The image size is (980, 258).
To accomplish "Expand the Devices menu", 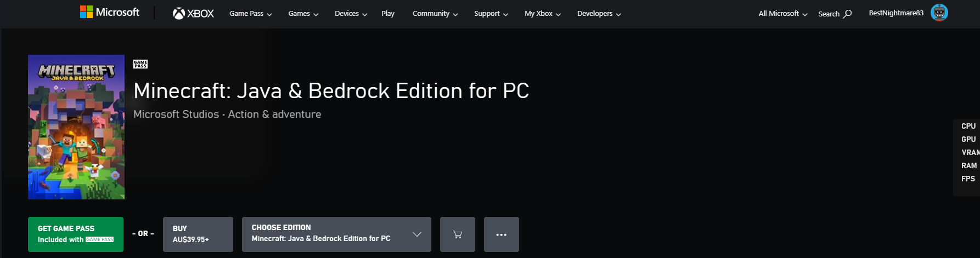I will tap(351, 14).
